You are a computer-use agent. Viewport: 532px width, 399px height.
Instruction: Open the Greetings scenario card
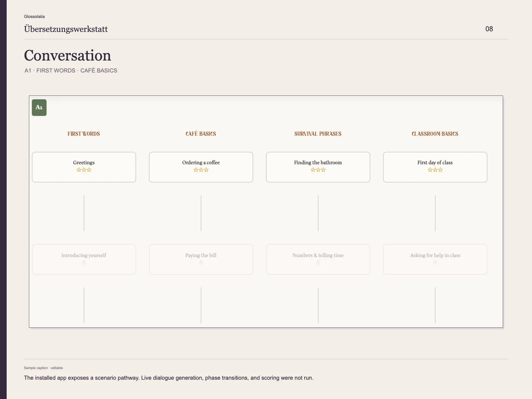tap(84, 167)
